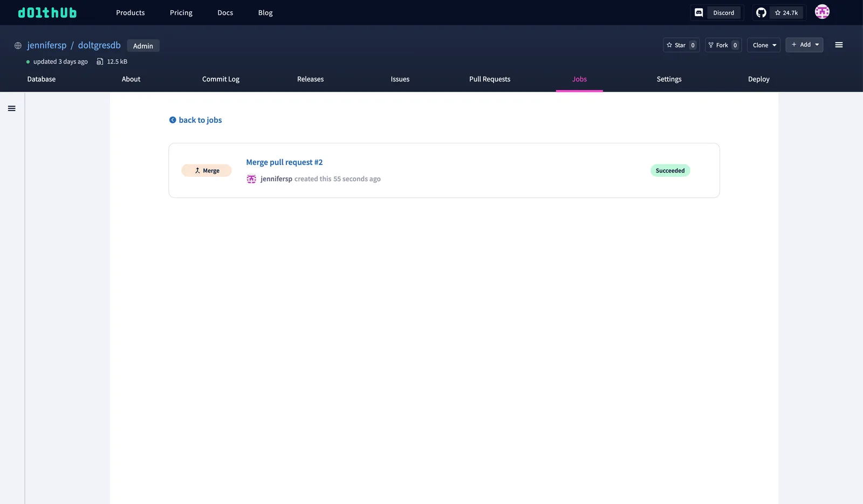Switch to the Database tab
Screen dimensions: 863x504
[x=42, y=79]
